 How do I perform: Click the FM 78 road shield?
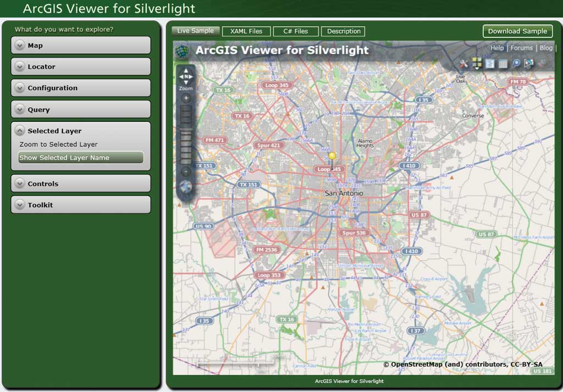tap(518, 81)
